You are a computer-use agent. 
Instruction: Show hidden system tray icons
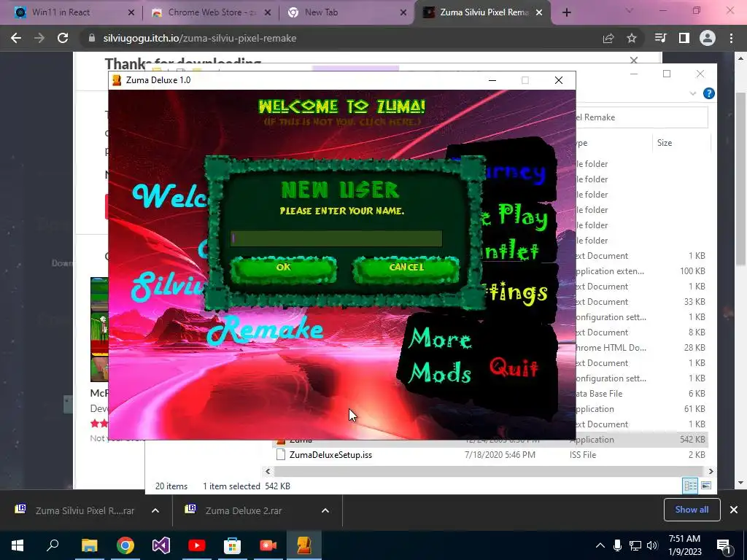coord(600,545)
